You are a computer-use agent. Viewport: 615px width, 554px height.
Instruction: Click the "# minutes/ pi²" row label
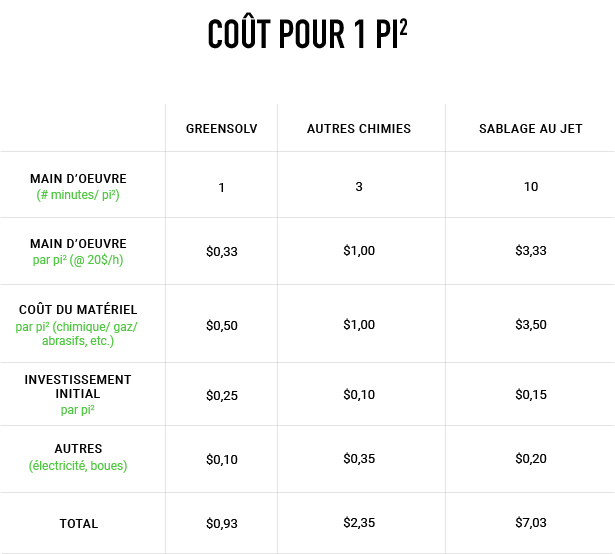78,194
